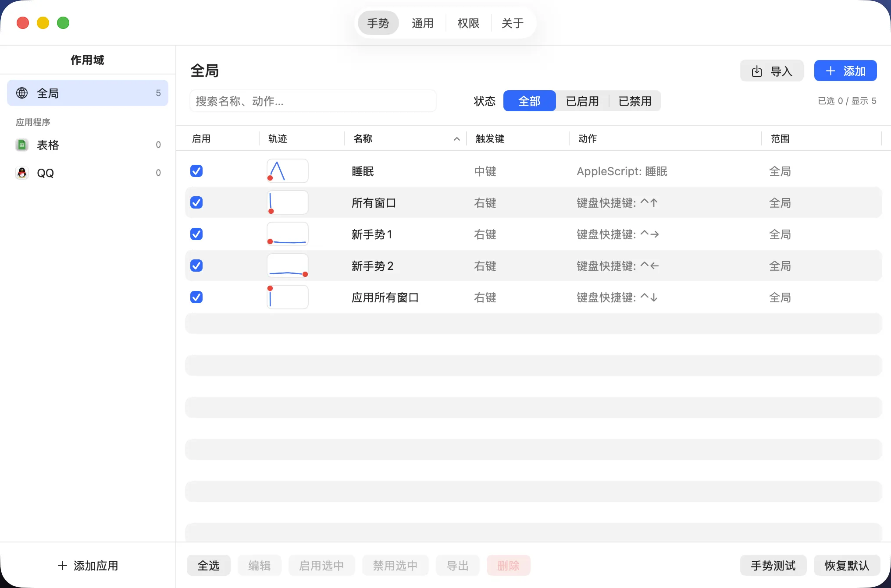Switch to the 手势 tab

coord(378,23)
